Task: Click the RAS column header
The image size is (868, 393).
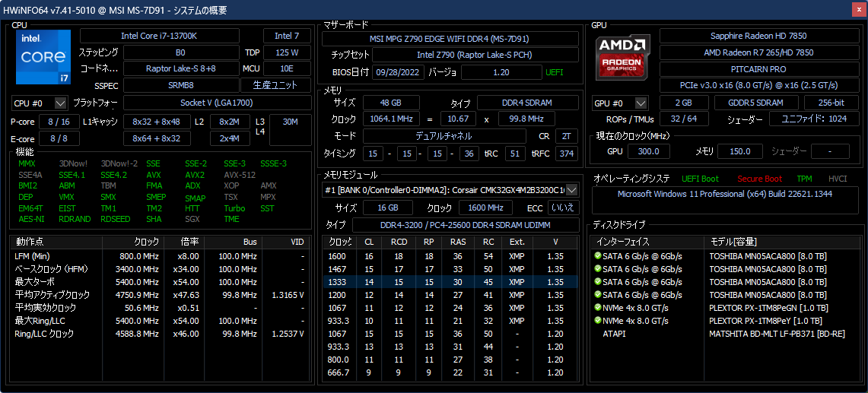Action: tap(458, 242)
